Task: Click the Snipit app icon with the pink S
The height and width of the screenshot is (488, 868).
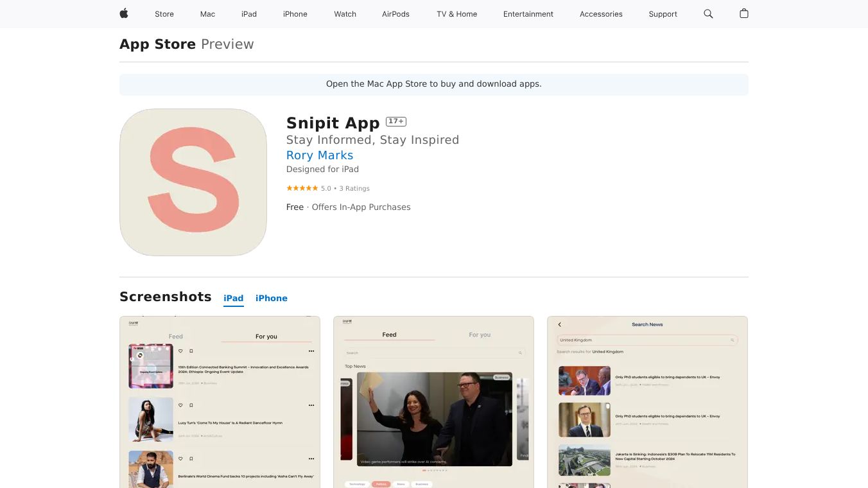Action: point(193,182)
